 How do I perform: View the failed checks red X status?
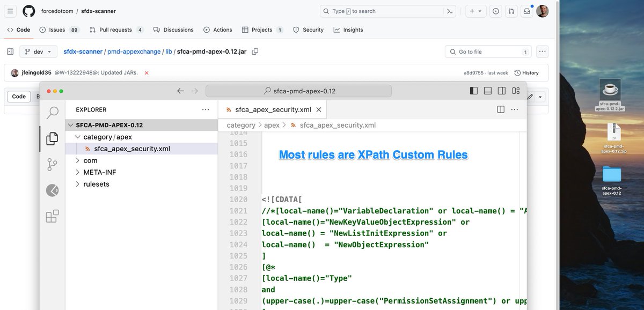point(147,72)
